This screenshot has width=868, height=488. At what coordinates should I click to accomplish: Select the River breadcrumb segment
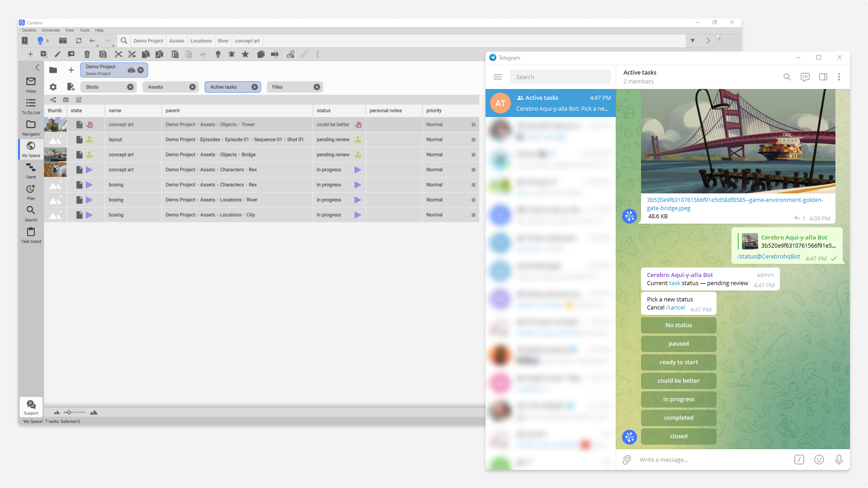click(223, 41)
